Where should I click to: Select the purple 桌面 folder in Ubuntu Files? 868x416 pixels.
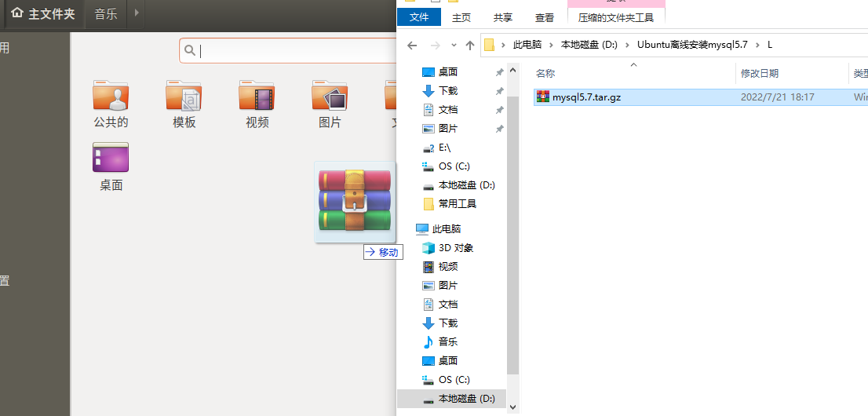pyautogui.click(x=111, y=166)
